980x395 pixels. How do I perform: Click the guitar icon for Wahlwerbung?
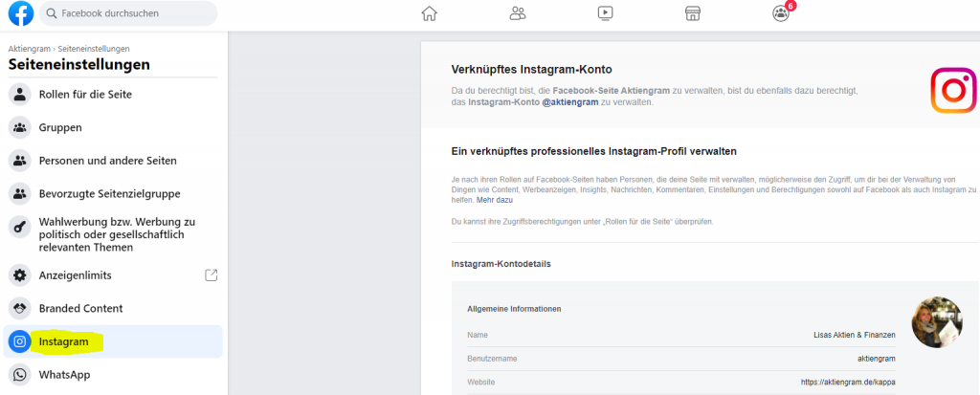coord(20,227)
